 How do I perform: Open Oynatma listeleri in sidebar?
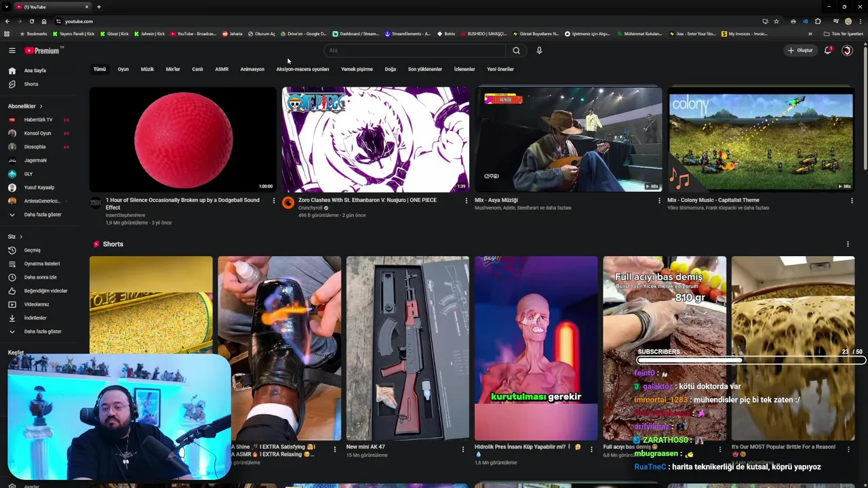pos(42,264)
